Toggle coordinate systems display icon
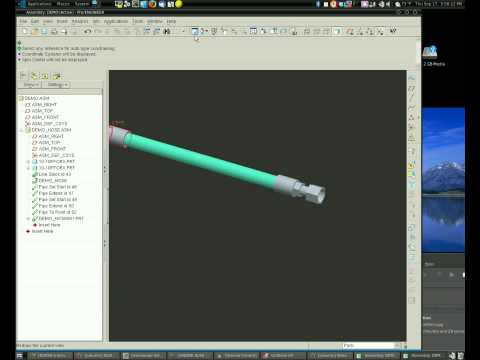480x360 pixels. 380,31
